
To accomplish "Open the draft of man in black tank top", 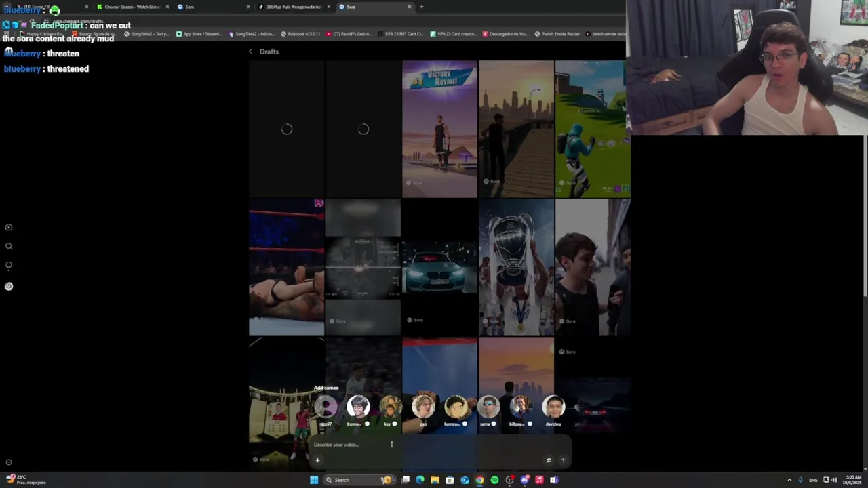I will [x=593, y=268].
